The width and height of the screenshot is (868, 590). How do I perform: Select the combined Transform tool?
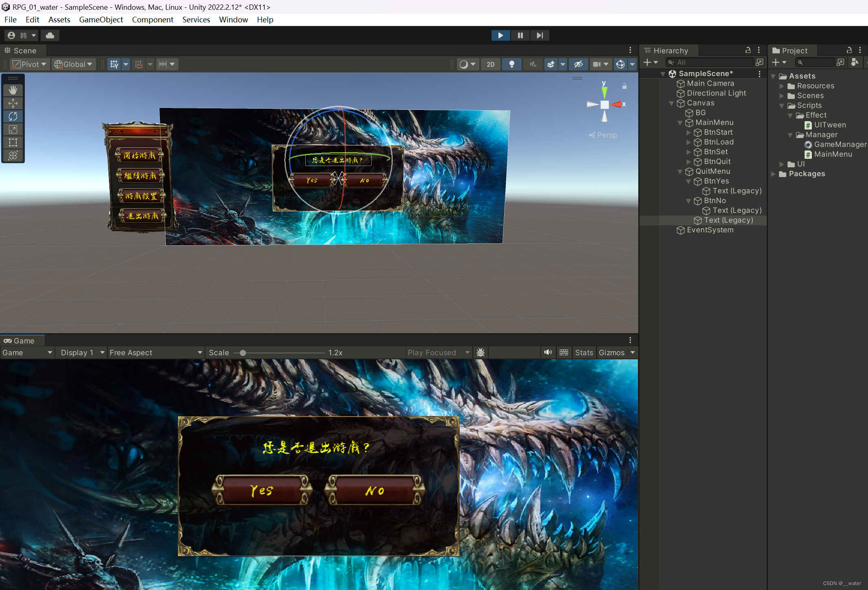(13, 155)
